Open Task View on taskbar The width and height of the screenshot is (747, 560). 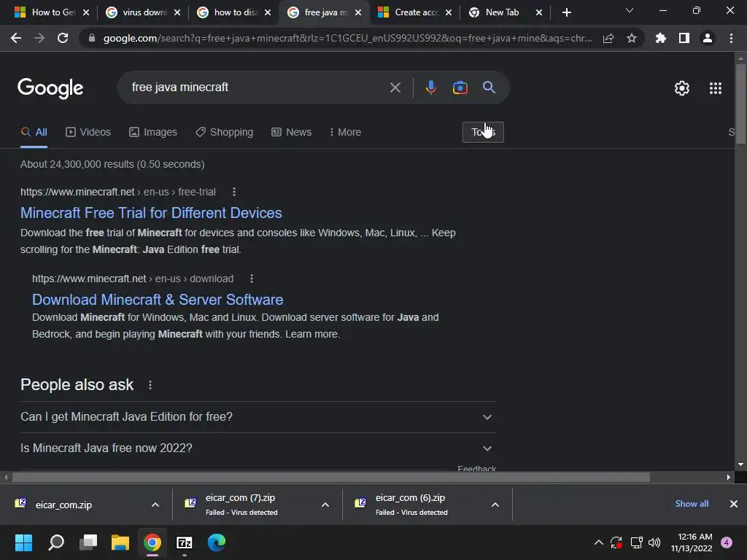coord(88,542)
